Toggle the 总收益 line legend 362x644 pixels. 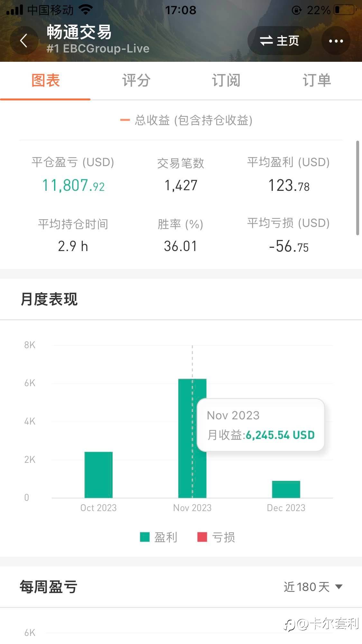point(186,120)
